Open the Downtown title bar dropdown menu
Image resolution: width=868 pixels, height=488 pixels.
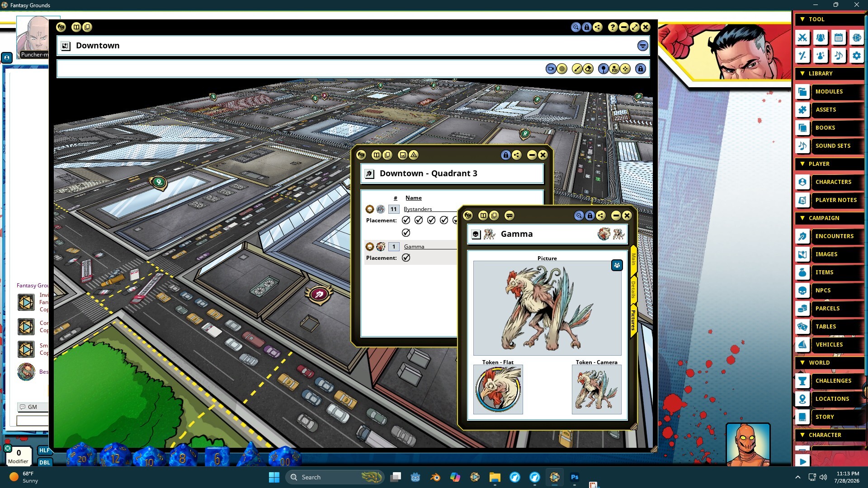pos(642,46)
